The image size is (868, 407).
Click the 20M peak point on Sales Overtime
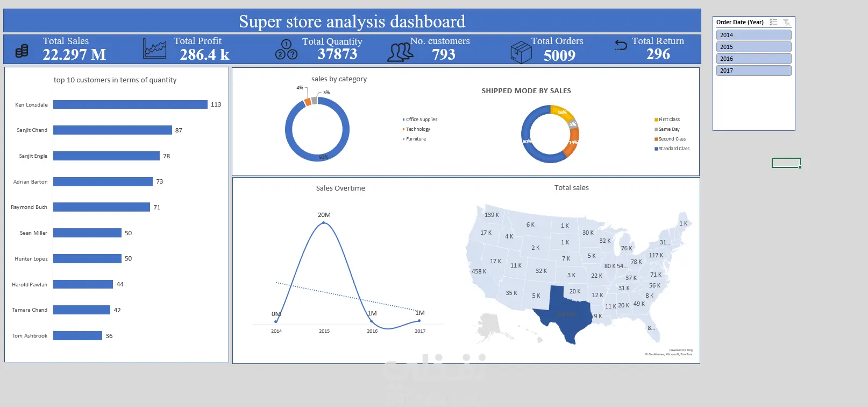pyautogui.click(x=324, y=222)
